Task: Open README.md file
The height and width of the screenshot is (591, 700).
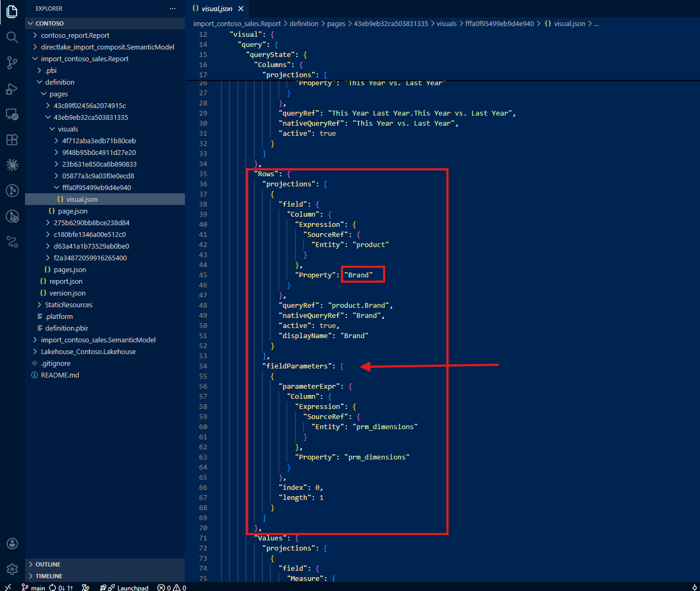Action: (x=105, y=375)
